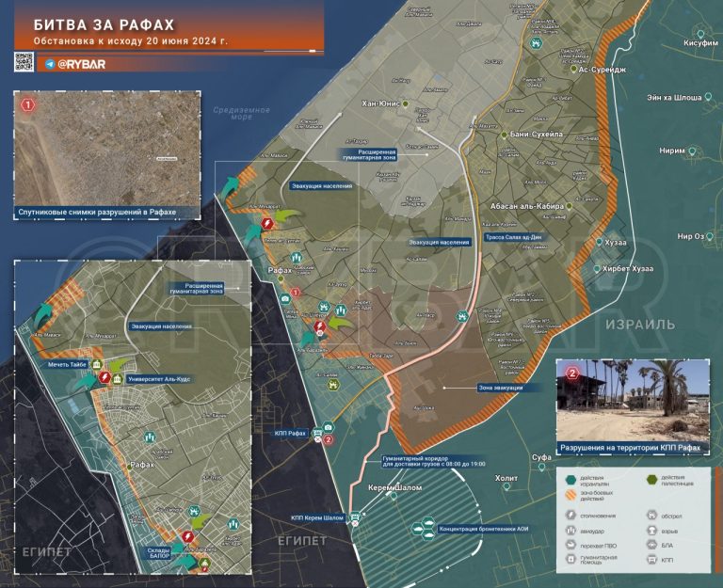723x588 pixels.
Task: Click the QR code under the title
Action: (x=25, y=63)
